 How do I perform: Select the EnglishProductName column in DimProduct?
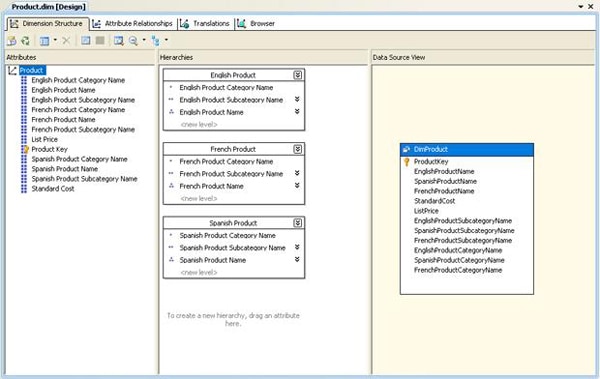click(x=444, y=172)
